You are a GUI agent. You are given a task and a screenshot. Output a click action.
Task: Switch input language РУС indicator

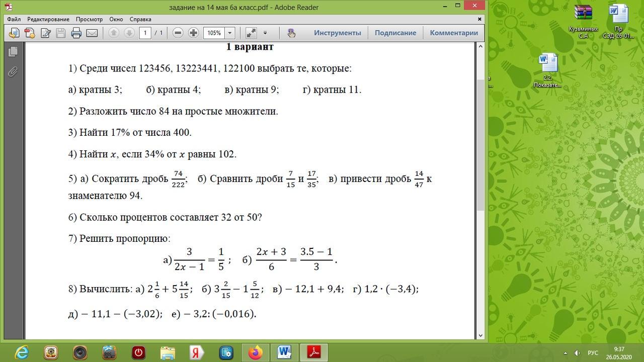point(593,353)
